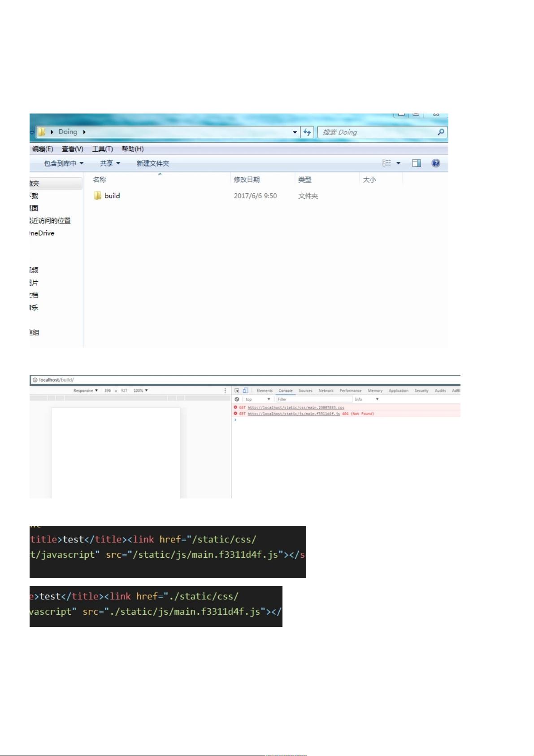534x756 pixels.
Task: Click the DevTools inspect element icon
Action: coord(237,390)
